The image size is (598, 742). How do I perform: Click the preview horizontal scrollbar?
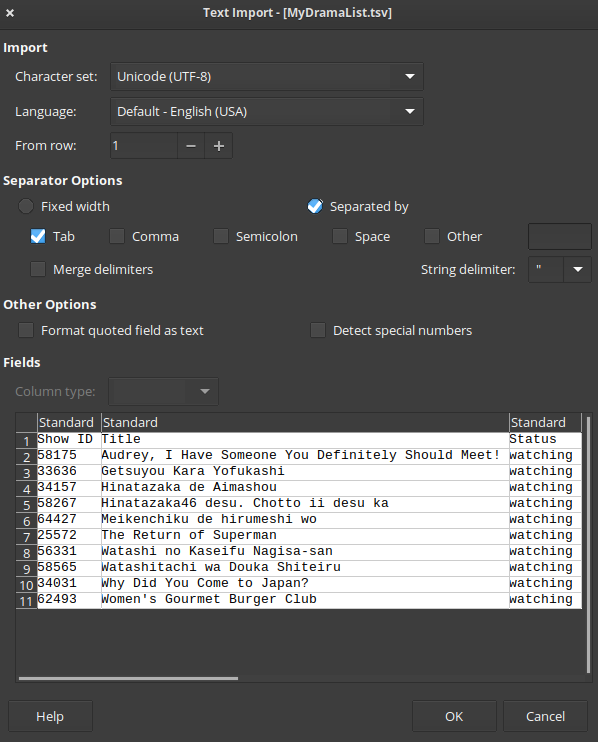point(128,678)
